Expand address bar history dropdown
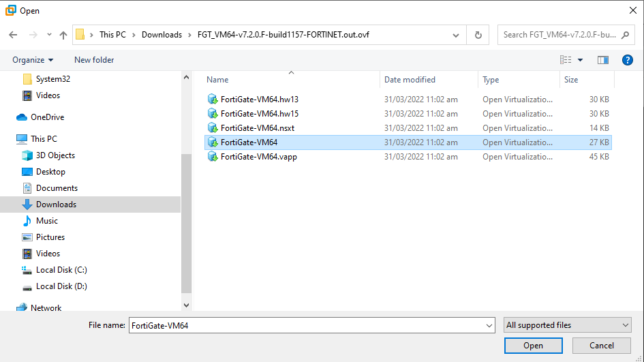The width and height of the screenshot is (644, 362). click(x=455, y=35)
